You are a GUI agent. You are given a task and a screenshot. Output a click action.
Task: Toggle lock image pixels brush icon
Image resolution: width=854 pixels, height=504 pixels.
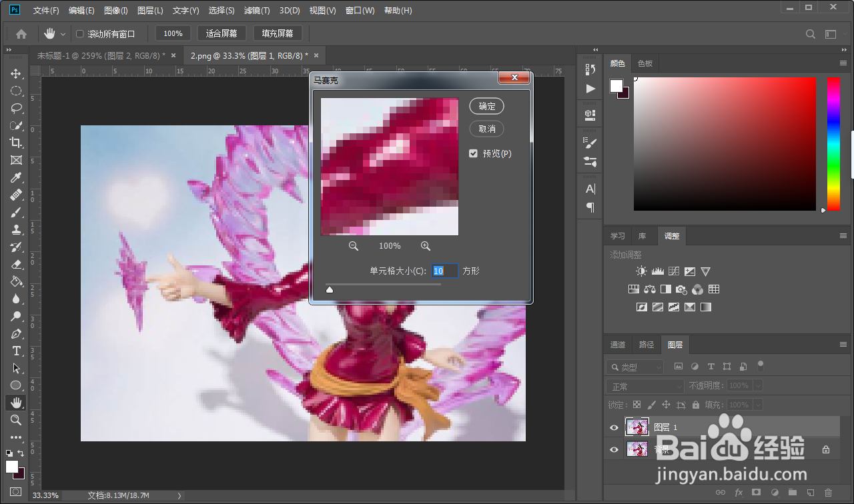(652, 405)
